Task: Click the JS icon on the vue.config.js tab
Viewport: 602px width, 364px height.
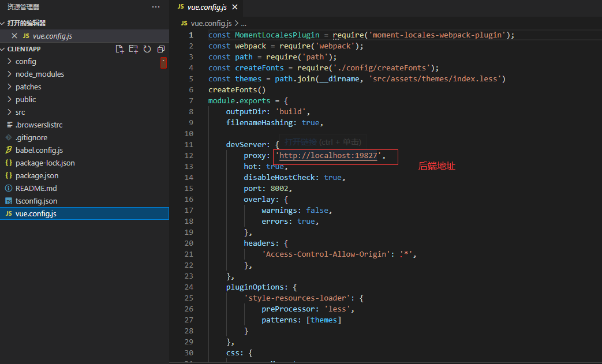Action: pos(182,7)
